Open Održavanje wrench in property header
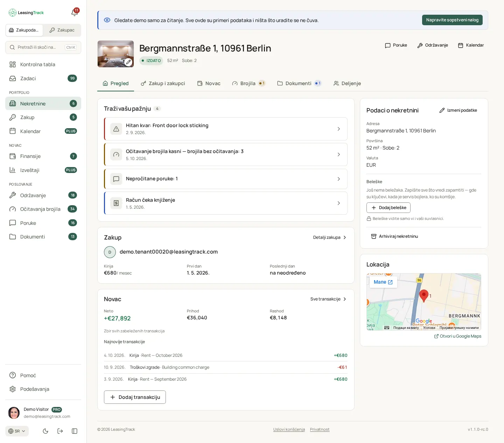Viewport: 504px width, 443px height. coord(433,45)
